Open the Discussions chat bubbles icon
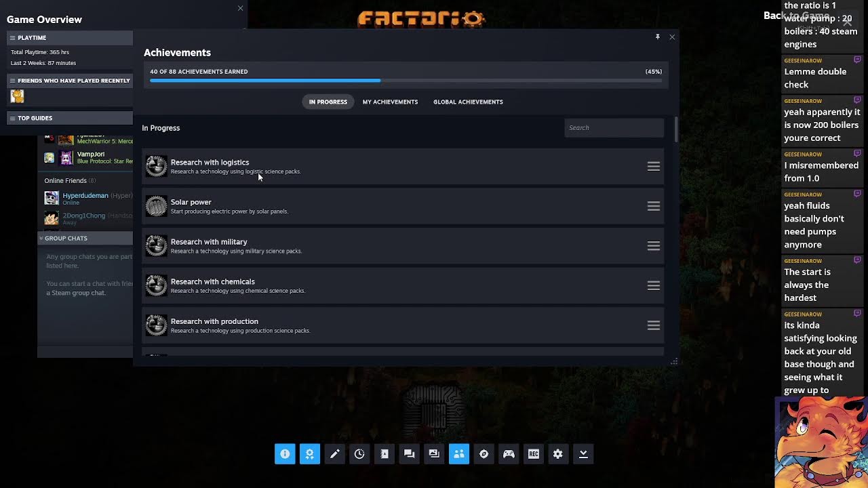Image resolution: width=868 pixels, height=488 pixels. pyautogui.click(x=409, y=454)
